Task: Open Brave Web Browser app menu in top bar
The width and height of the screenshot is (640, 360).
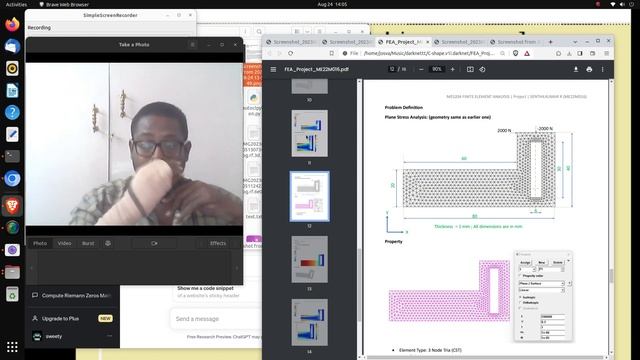Action: 64,4
